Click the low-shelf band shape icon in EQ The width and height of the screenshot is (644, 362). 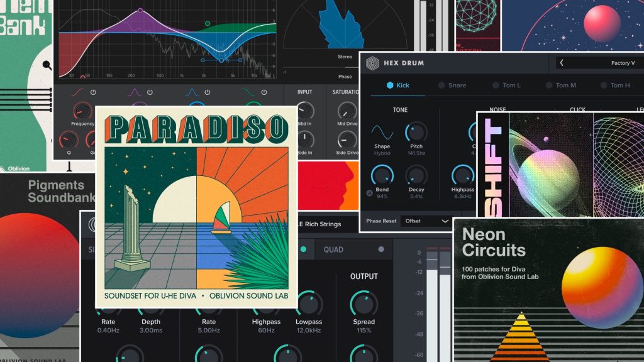(77, 92)
